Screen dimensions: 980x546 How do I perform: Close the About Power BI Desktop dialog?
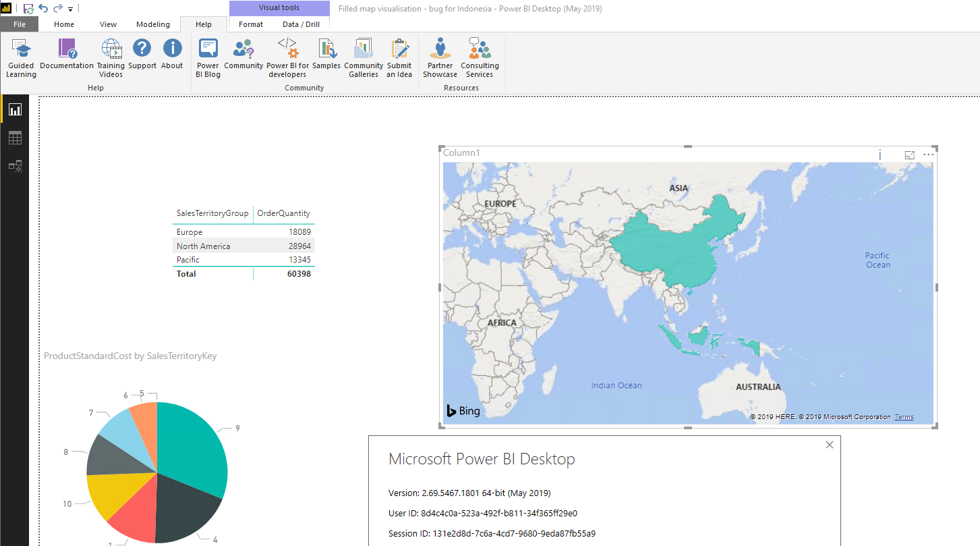(x=830, y=445)
